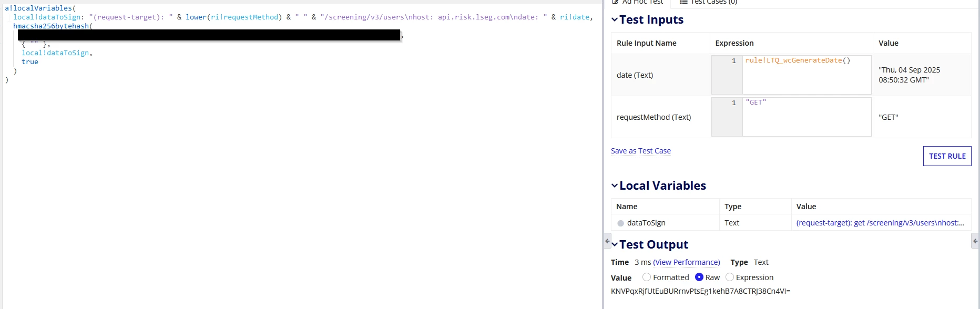Collapse the Test Inputs section

pos(615,20)
